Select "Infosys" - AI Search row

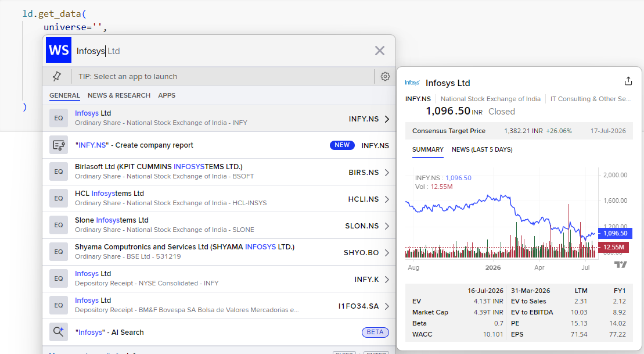tap(219, 332)
